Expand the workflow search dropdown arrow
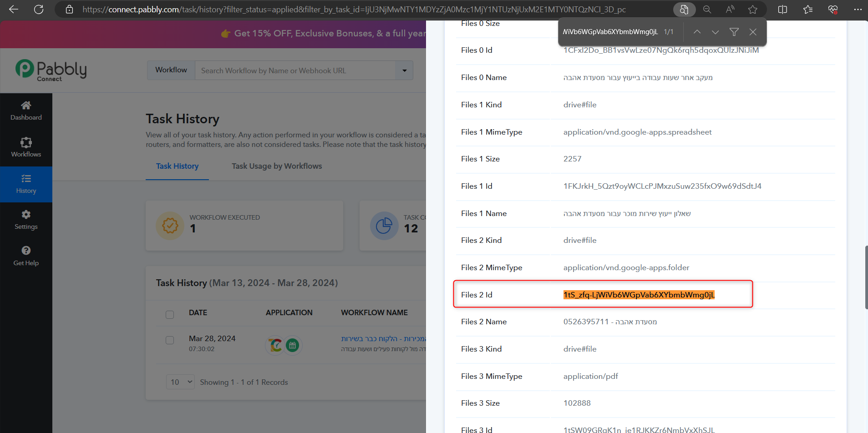Screen dimensions: 868x433 tap(405, 70)
